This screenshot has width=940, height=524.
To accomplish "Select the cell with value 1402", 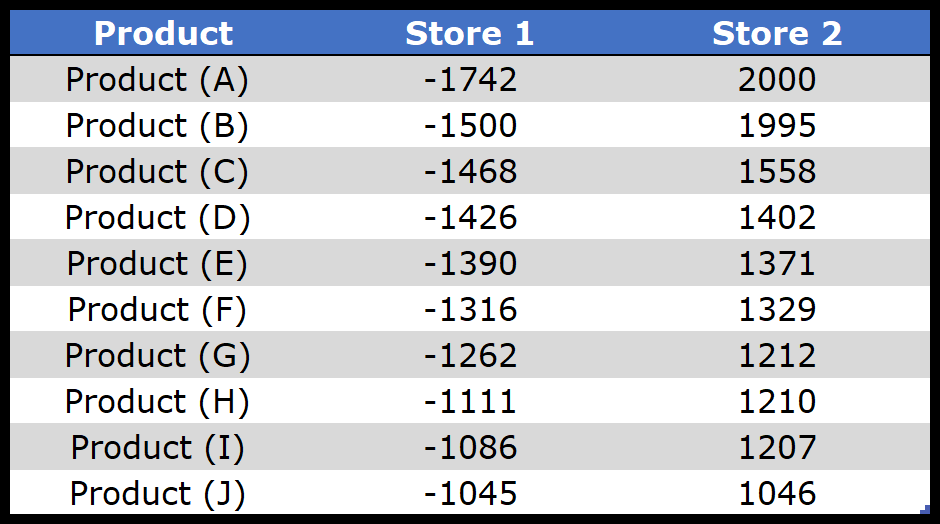I will pyautogui.click(x=777, y=217).
